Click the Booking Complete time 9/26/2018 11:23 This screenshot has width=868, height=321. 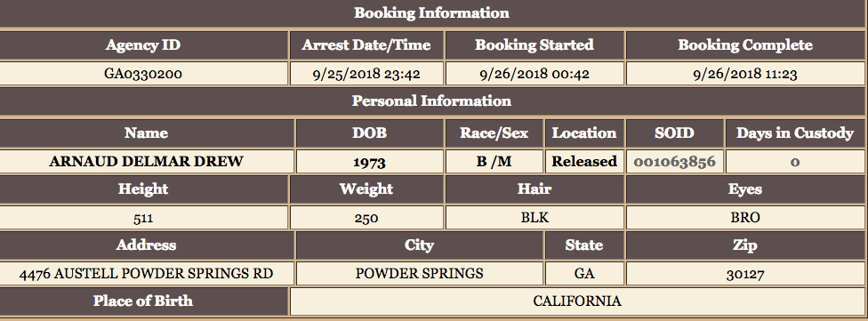click(745, 74)
